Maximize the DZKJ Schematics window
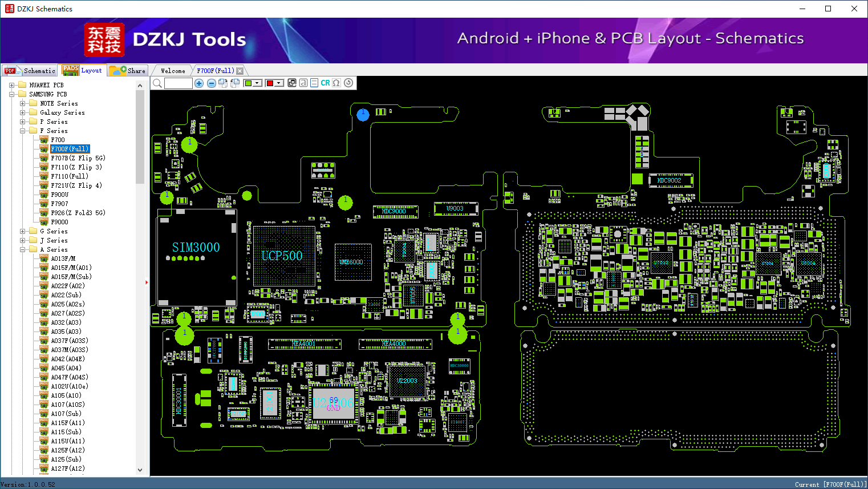The width and height of the screenshot is (868, 489). coord(828,9)
